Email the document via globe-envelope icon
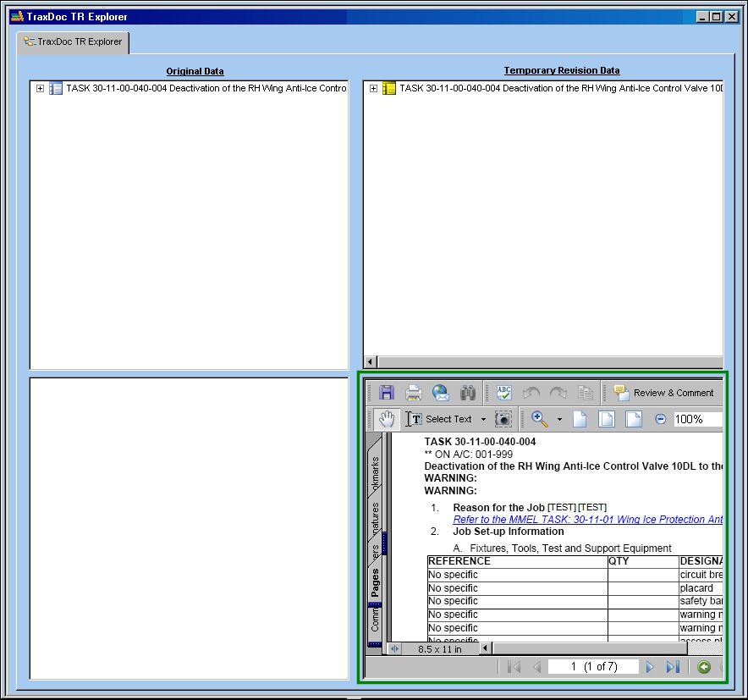748x700 pixels. coord(440,393)
